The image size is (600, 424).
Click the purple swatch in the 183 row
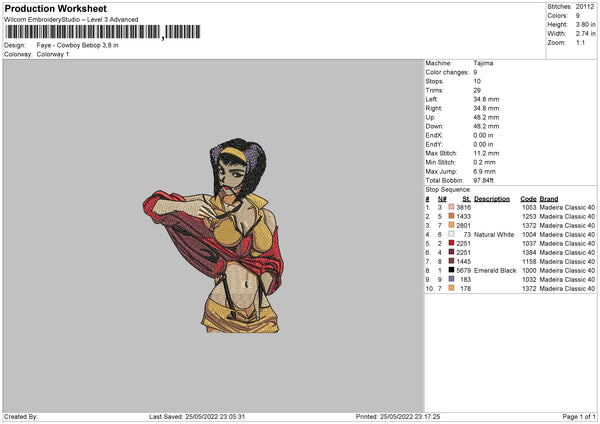click(x=451, y=279)
